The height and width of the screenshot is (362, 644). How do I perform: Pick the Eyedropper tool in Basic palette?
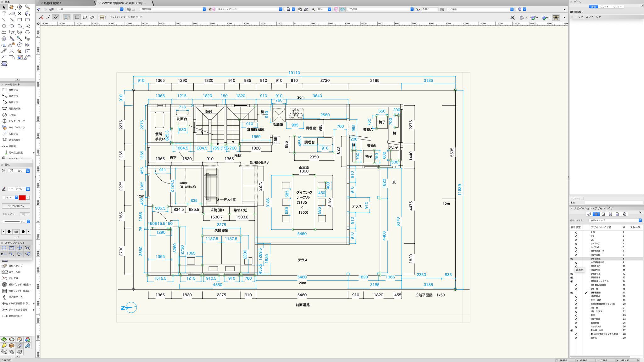pos(12,38)
